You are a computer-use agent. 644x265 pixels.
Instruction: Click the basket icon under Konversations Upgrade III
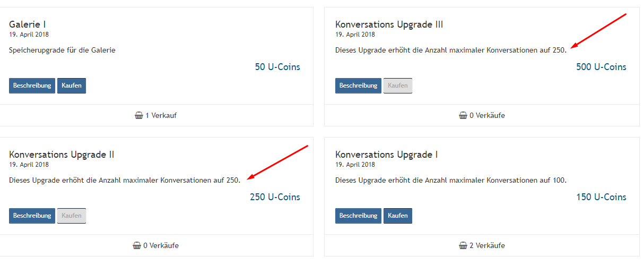pos(463,115)
